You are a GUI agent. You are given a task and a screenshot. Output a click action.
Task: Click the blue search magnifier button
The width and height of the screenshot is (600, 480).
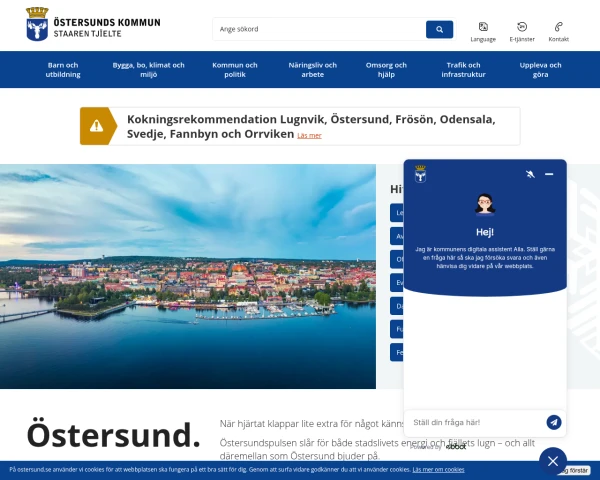(x=439, y=29)
